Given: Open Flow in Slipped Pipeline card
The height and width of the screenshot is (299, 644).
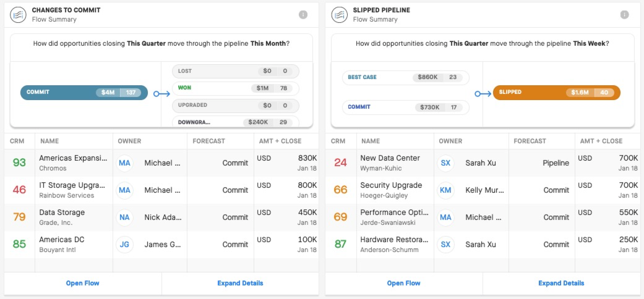Looking at the screenshot, I should 404,283.
